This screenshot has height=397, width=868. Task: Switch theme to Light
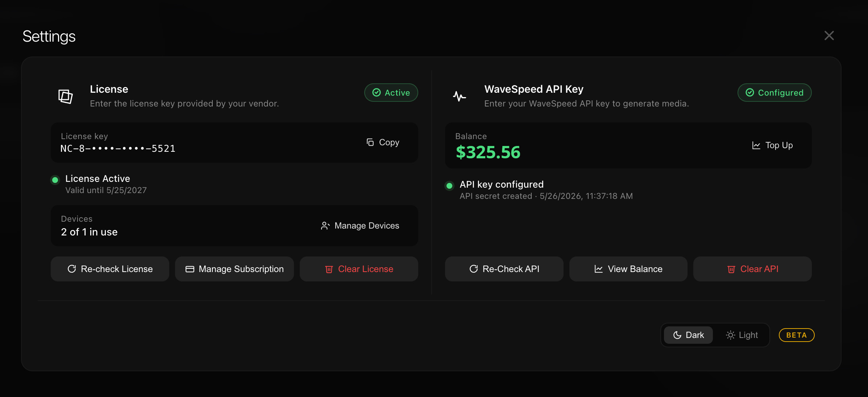click(742, 335)
